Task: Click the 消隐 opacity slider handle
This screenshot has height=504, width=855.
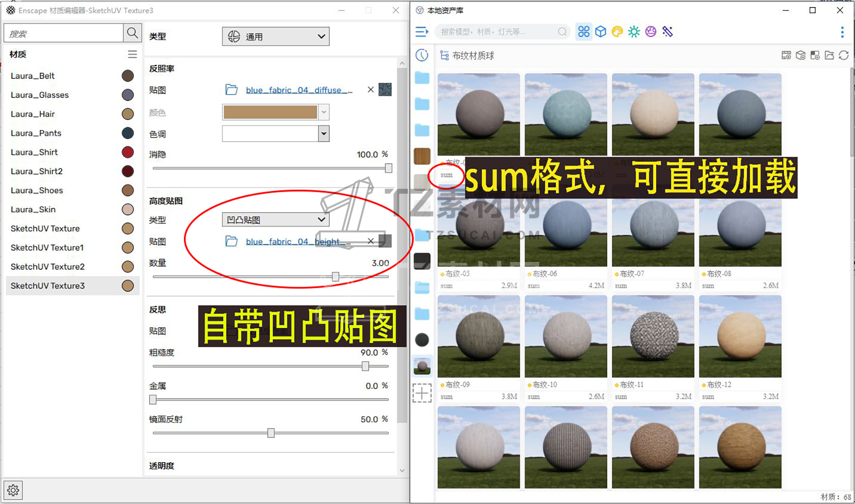Action: pyautogui.click(x=389, y=168)
